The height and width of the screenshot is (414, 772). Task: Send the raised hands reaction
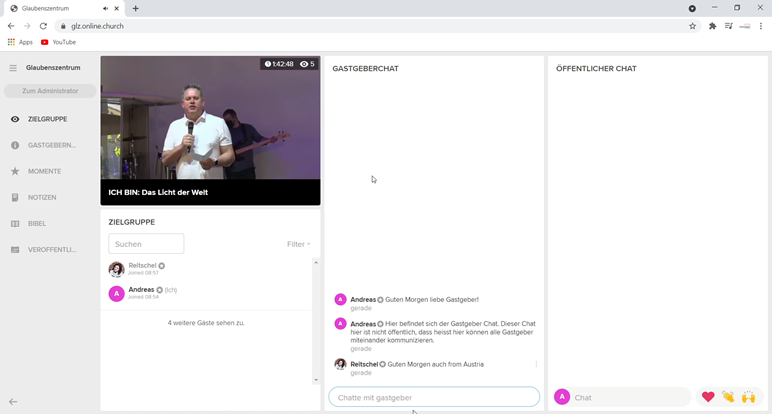(748, 397)
